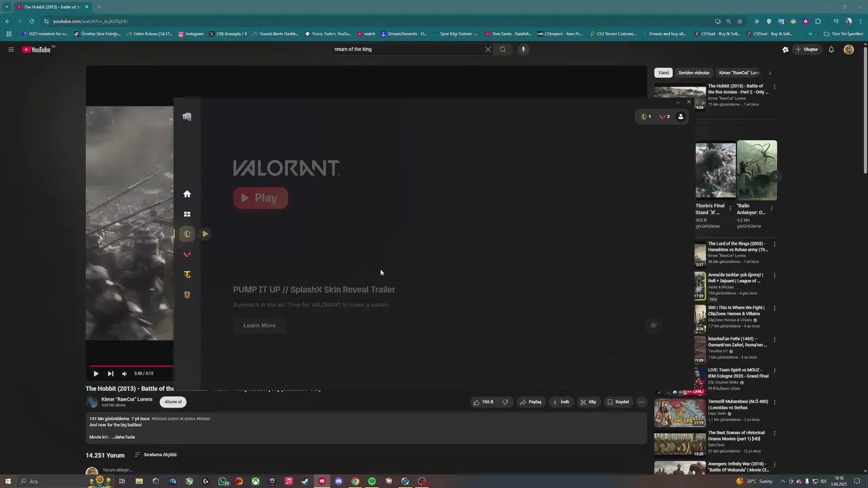Go to the YouTube home logo
Screen dimensions: 868x488
[x=37, y=49]
